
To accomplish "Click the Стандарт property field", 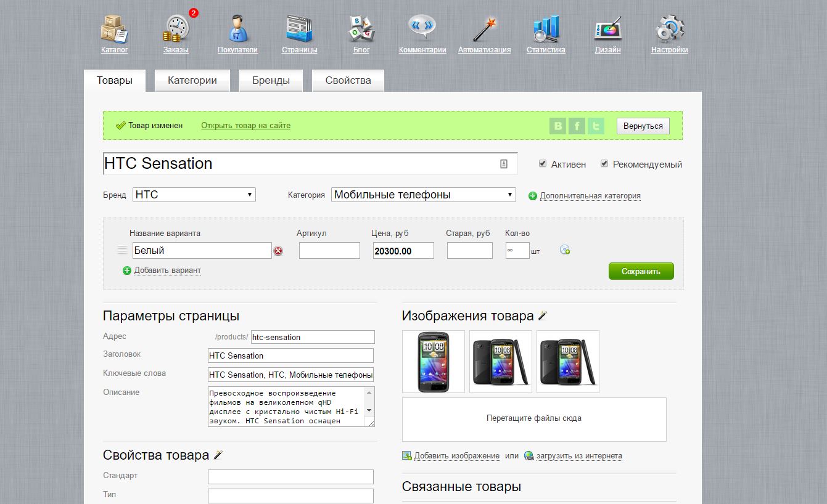I will click(x=291, y=477).
